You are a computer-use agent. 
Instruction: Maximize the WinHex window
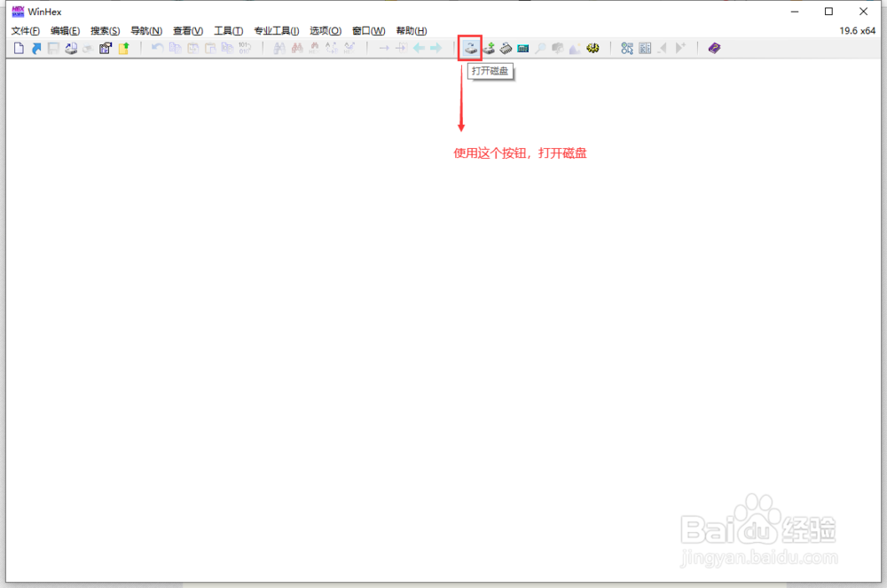click(x=828, y=12)
